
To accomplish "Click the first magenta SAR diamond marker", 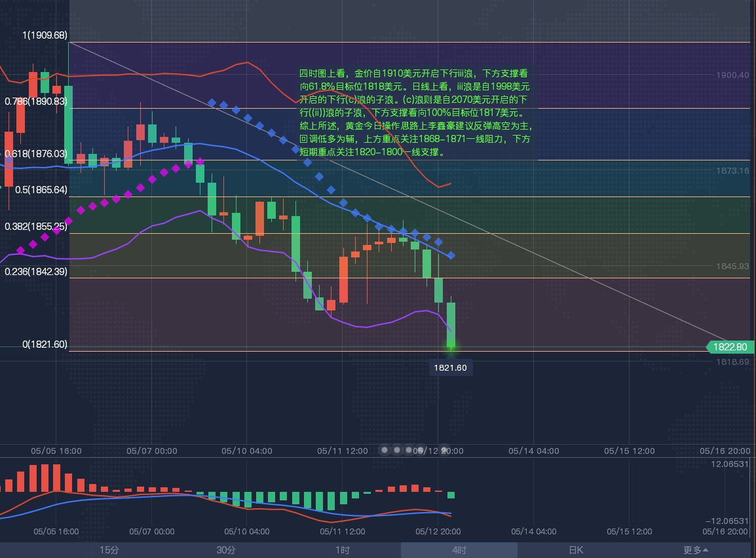I will point(21,250).
